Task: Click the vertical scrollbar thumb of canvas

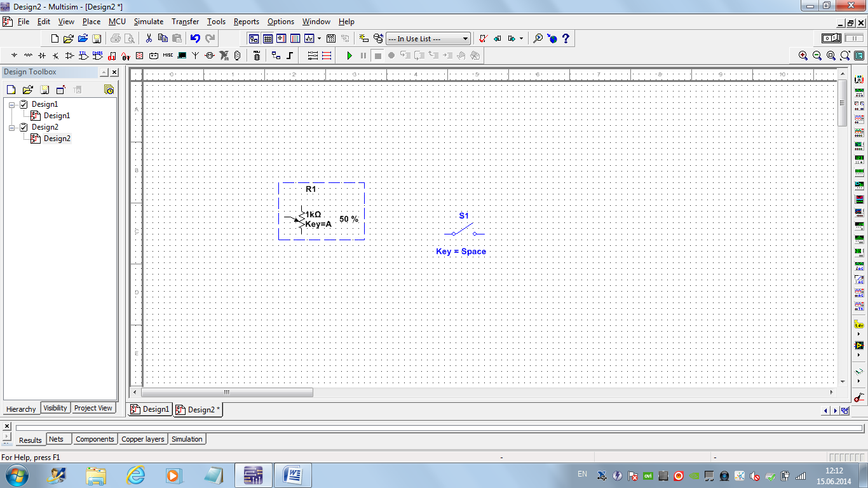Action: (x=843, y=104)
